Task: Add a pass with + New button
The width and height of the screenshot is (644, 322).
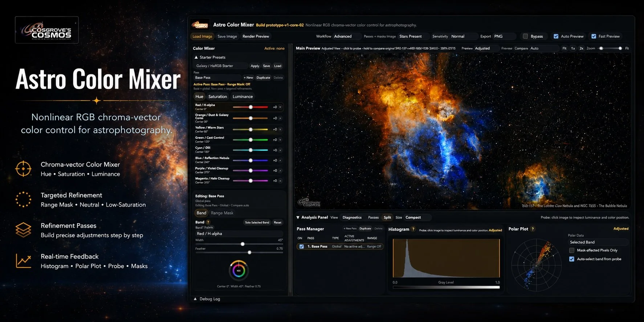Action: tap(249, 78)
